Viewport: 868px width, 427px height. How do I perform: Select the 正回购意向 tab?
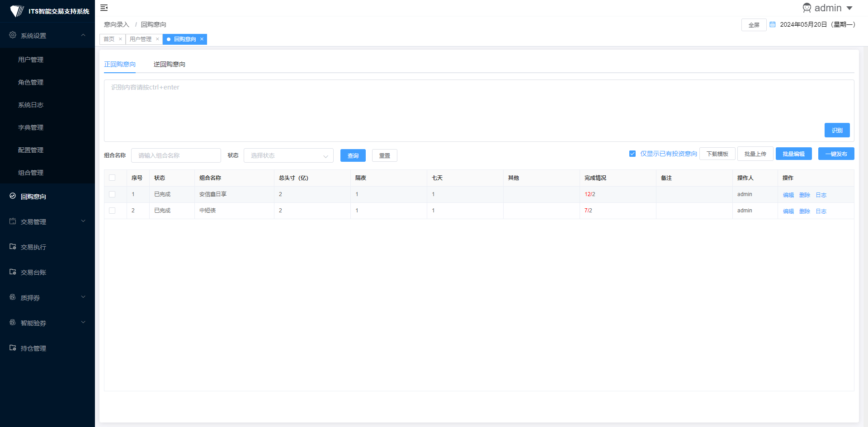point(120,64)
